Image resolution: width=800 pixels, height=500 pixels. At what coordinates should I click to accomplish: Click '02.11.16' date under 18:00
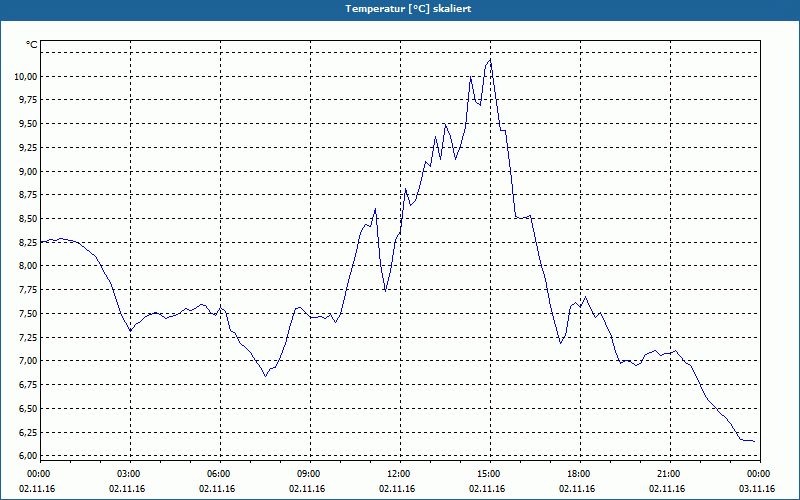pyautogui.click(x=577, y=489)
